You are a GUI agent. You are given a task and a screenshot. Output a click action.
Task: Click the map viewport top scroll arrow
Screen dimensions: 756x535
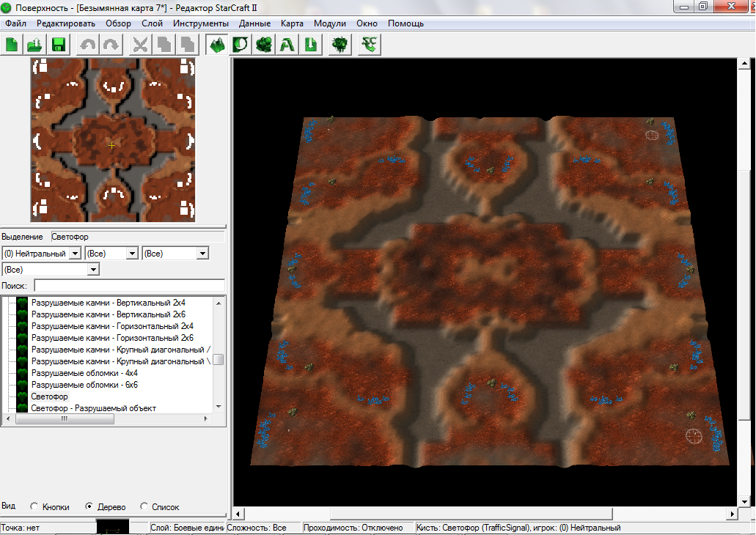pos(744,63)
